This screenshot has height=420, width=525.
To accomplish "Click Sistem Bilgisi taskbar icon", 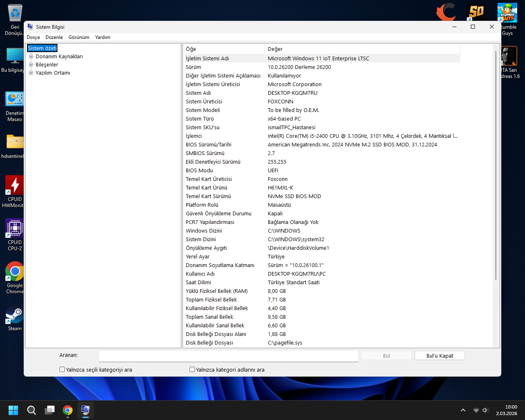I will [85, 410].
